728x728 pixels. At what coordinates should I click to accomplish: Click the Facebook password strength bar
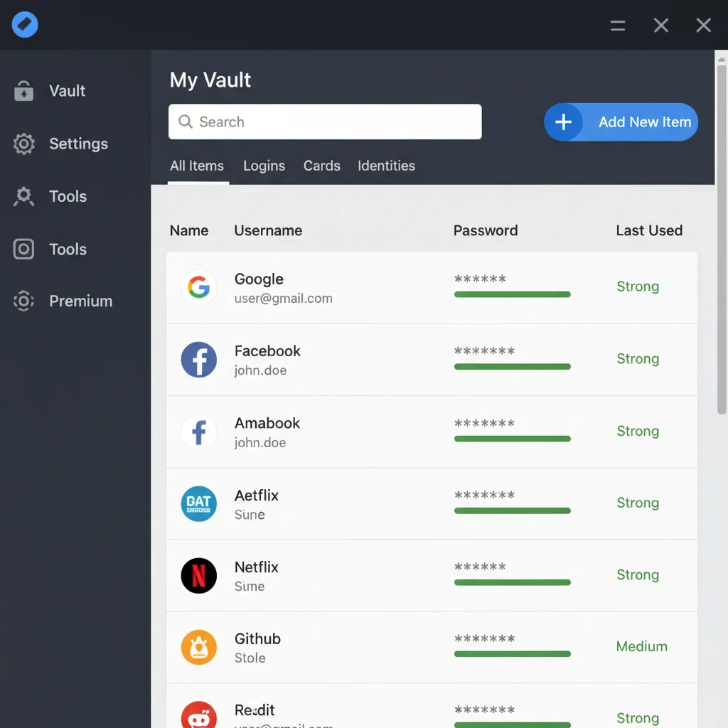click(512, 367)
